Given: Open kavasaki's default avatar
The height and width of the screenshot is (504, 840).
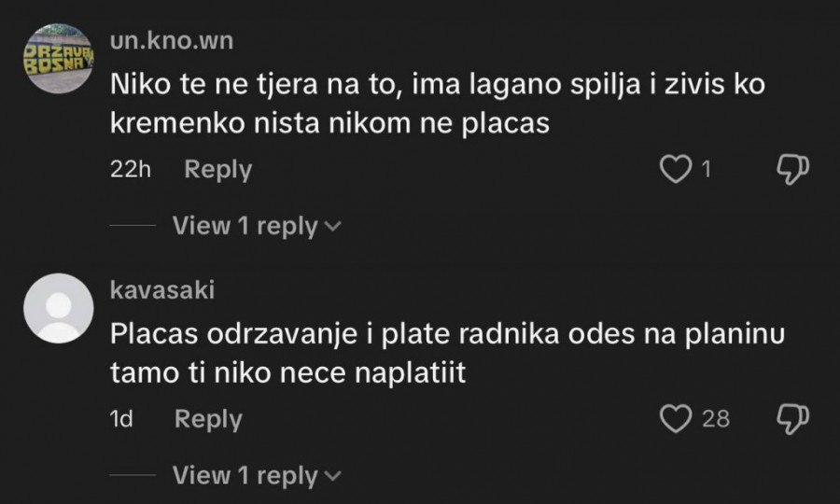Looking at the screenshot, I should 57,308.
